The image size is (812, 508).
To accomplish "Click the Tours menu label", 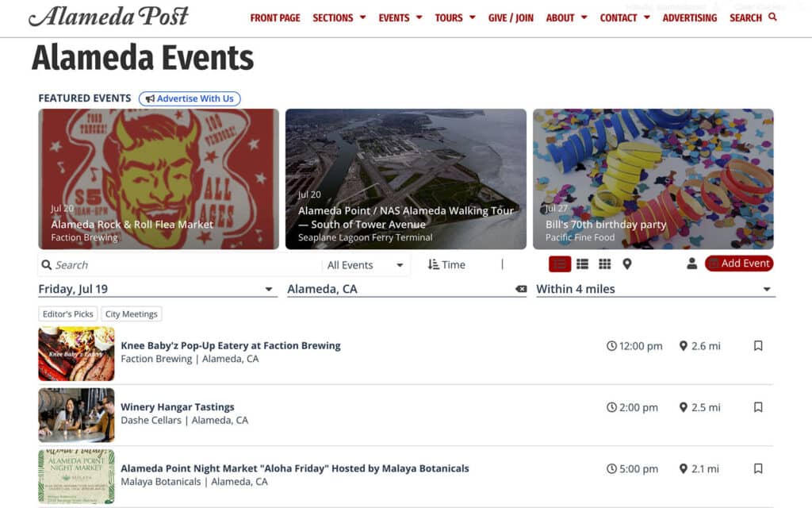I will (449, 18).
